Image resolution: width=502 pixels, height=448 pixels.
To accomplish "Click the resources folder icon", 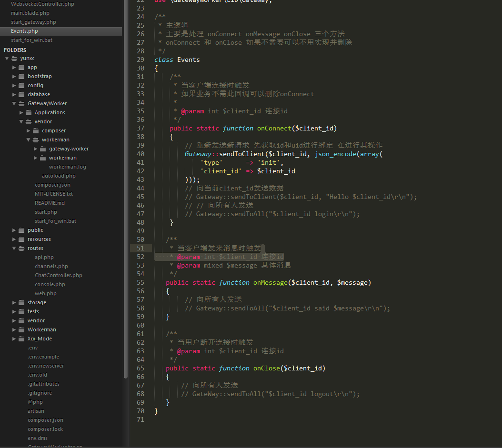I will point(21,239).
